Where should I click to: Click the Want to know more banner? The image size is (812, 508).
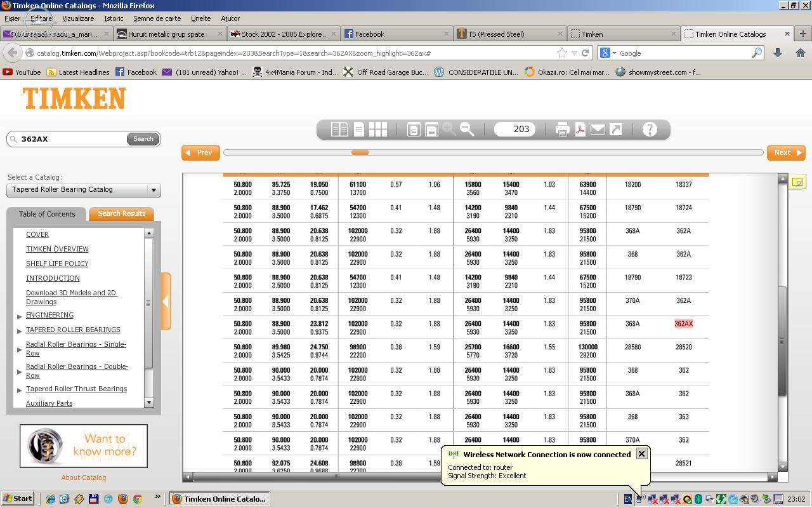click(x=84, y=446)
